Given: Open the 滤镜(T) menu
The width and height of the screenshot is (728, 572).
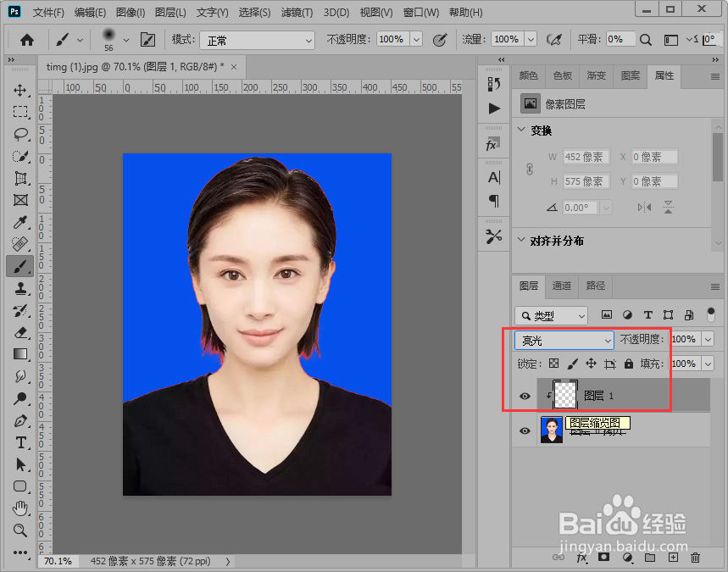Looking at the screenshot, I should pos(297,13).
